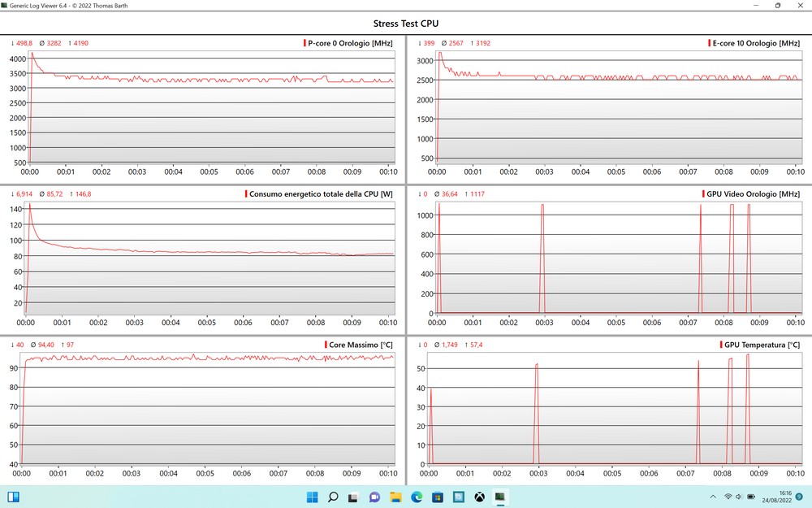Open File Explorer folder icon
812x508 pixels.
396,497
